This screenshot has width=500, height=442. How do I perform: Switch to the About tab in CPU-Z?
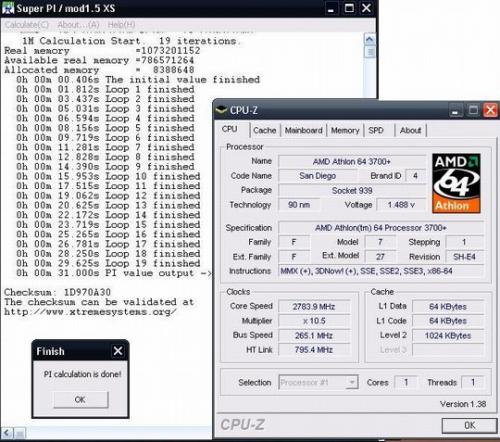(411, 130)
